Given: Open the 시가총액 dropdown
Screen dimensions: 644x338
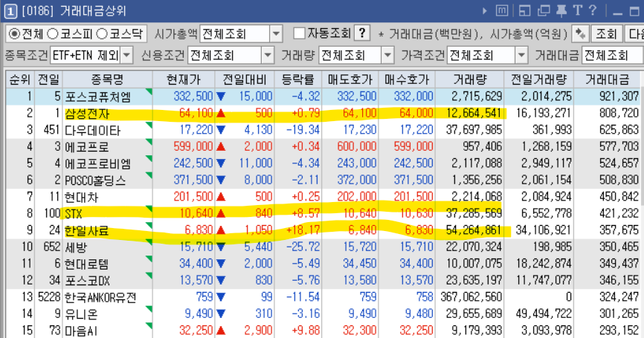Looking at the screenshot, I should click(x=276, y=34).
